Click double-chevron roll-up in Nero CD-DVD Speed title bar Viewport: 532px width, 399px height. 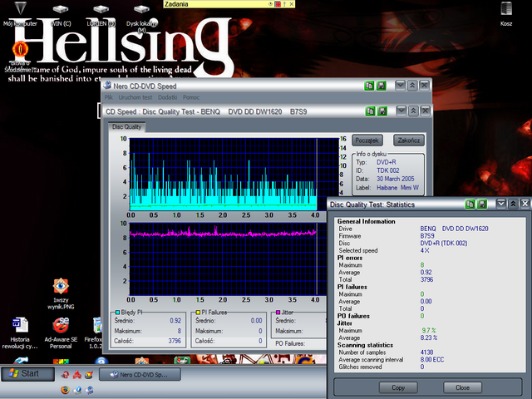click(412, 85)
